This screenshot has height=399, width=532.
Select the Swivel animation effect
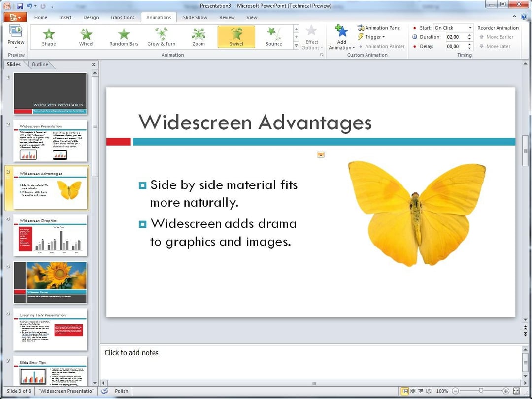(236, 36)
